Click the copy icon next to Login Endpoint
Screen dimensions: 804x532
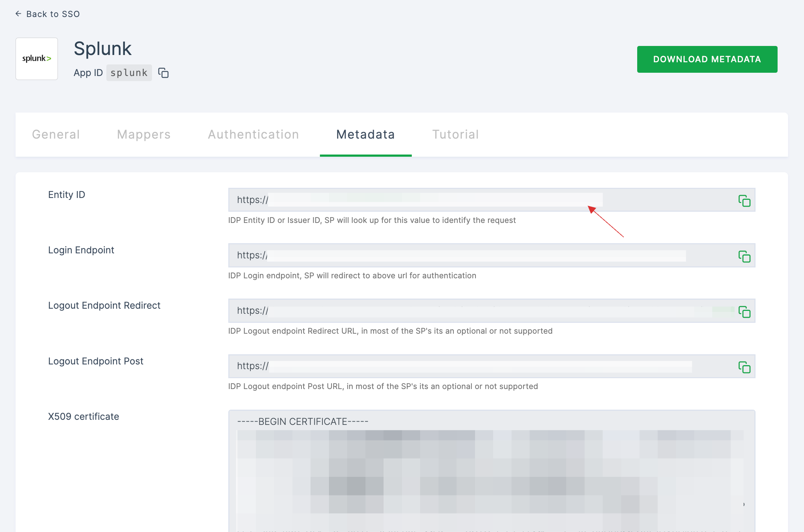(x=745, y=256)
